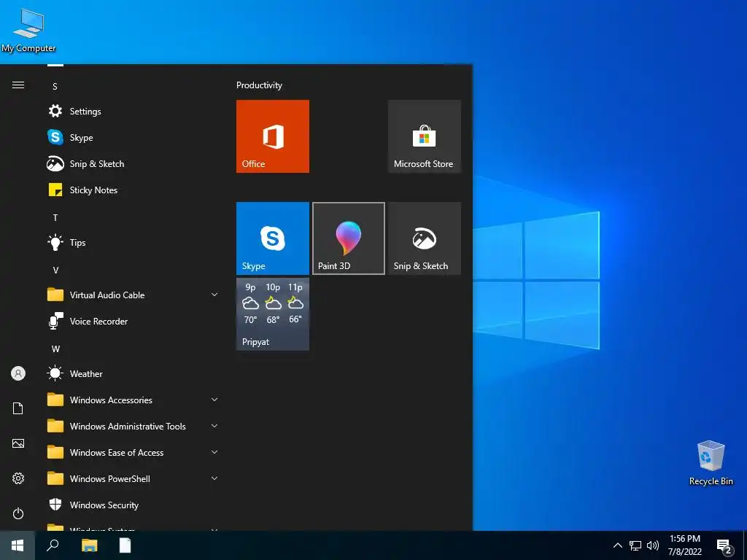Open Windows Security
Screen dimensions: 747x560
click(x=133, y=505)
